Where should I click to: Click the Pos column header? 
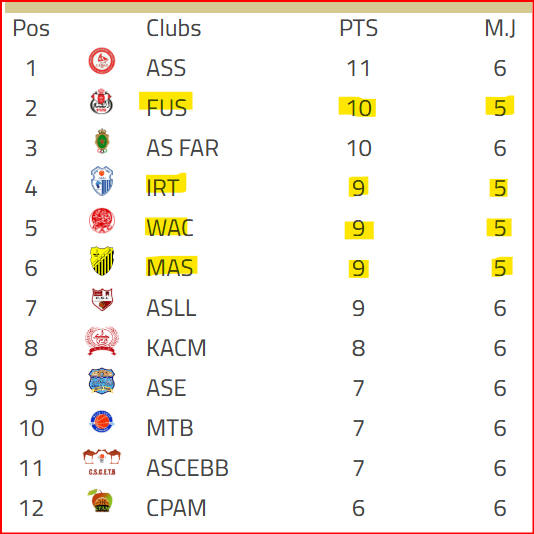click(x=31, y=28)
